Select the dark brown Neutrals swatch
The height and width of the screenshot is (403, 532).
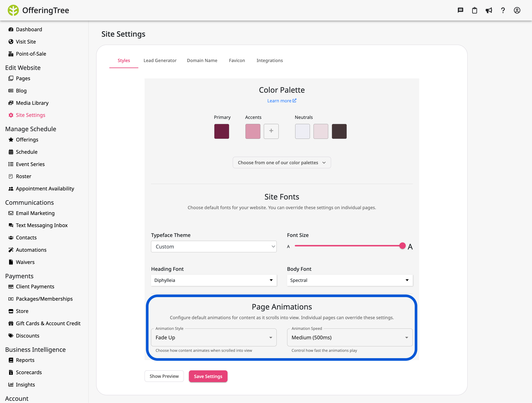click(x=339, y=131)
